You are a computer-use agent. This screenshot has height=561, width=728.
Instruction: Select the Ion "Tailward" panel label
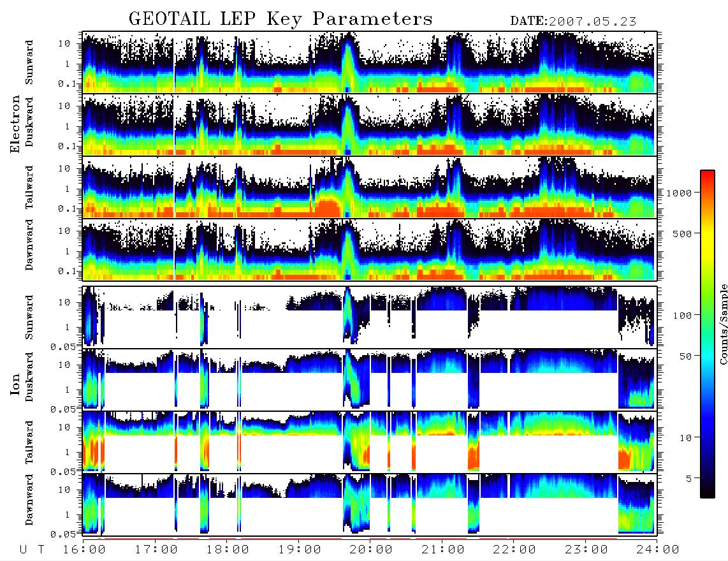click(x=29, y=442)
